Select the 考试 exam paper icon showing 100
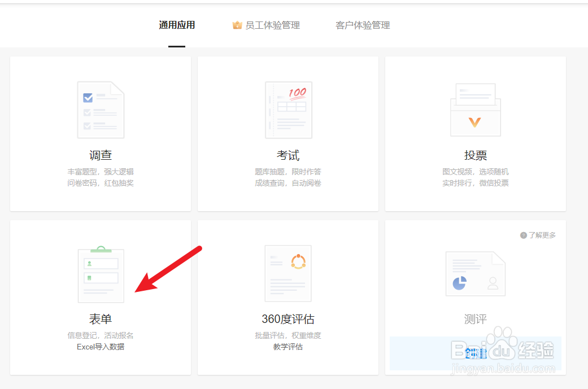 click(288, 110)
